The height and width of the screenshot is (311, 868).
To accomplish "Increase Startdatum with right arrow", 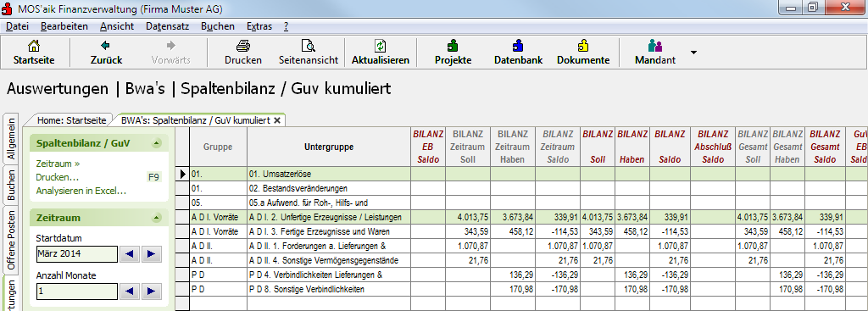I will (x=151, y=254).
